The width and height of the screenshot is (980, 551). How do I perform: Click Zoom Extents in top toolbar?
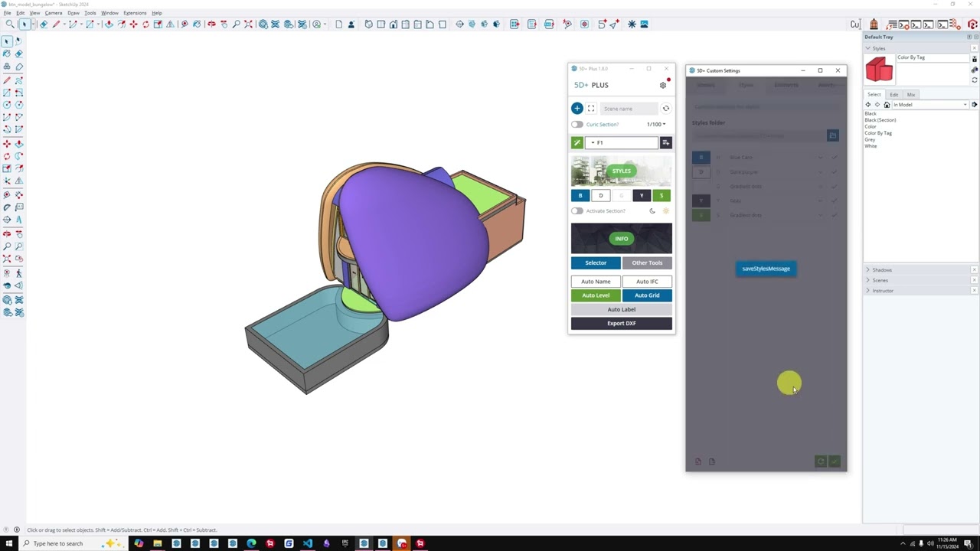point(248,24)
